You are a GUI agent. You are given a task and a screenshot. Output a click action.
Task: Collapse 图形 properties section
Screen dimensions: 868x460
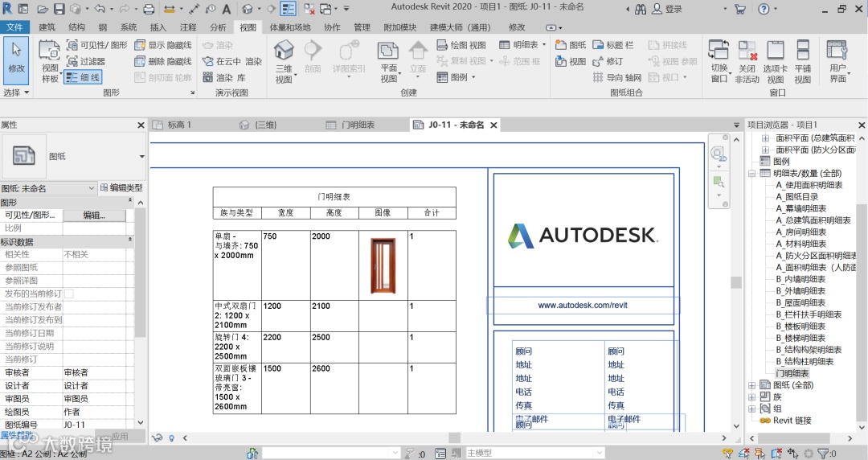pos(130,202)
